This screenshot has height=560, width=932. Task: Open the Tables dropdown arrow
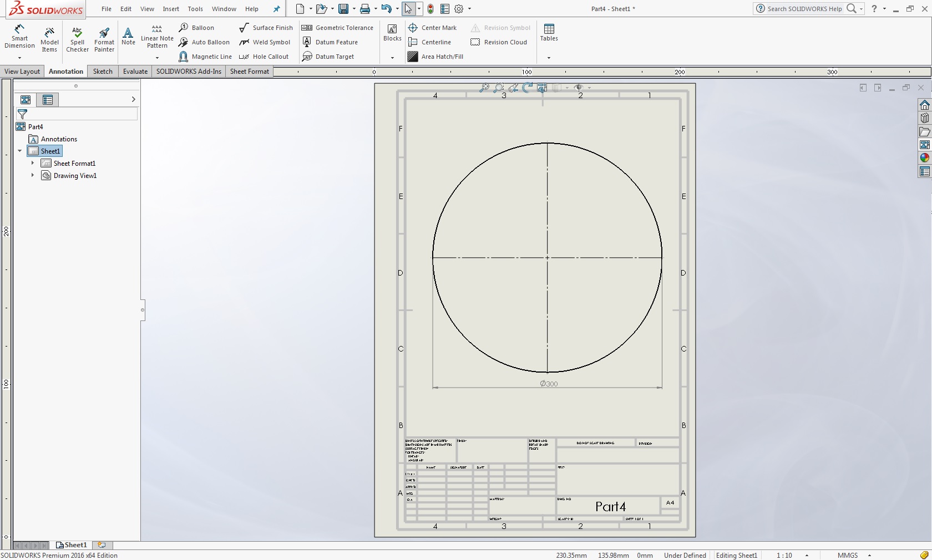549,58
